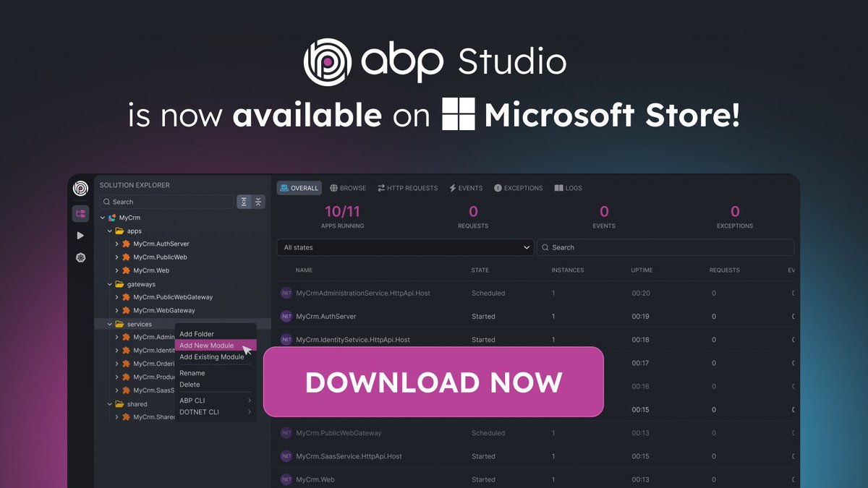Screen dimensions: 868x488
Task: Expand the MyCrm.WebGateway tree node
Action: tap(116, 310)
